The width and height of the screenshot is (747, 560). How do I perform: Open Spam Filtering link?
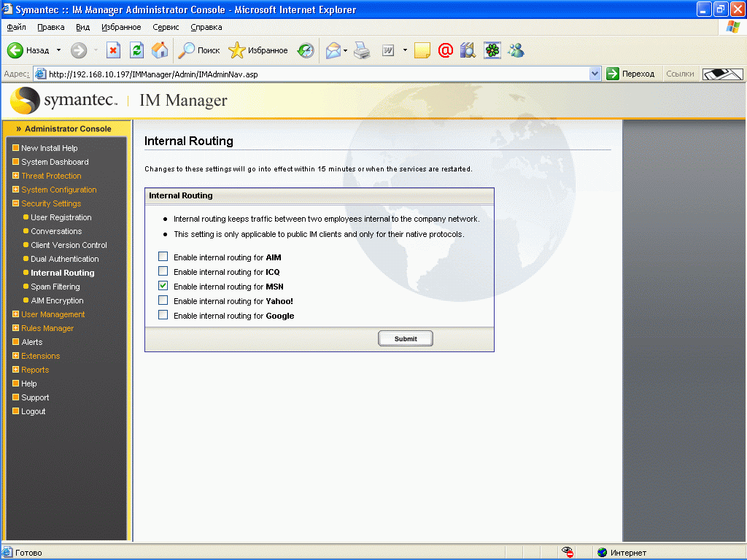point(55,286)
